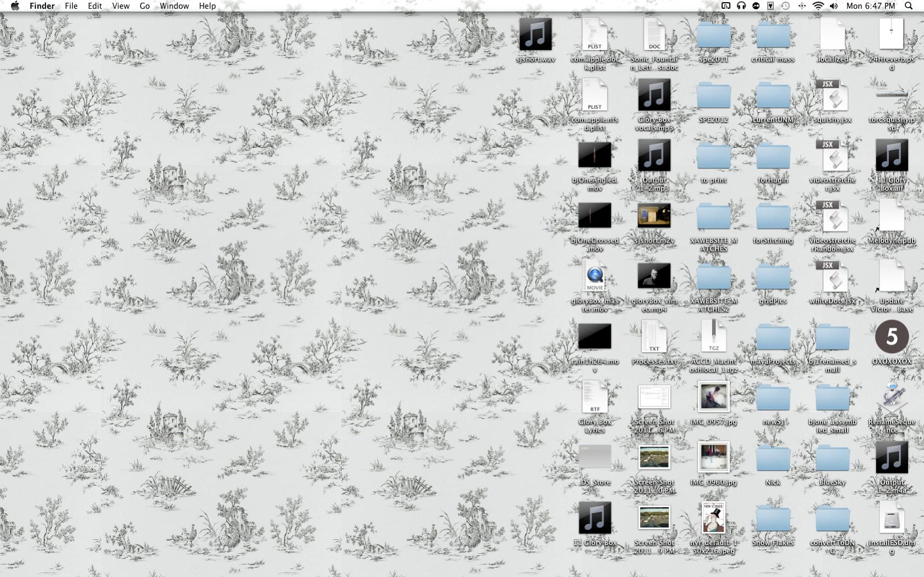
Task: Select the XAWEBSITE-MATCHES2 folder
Action: (714, 278)
